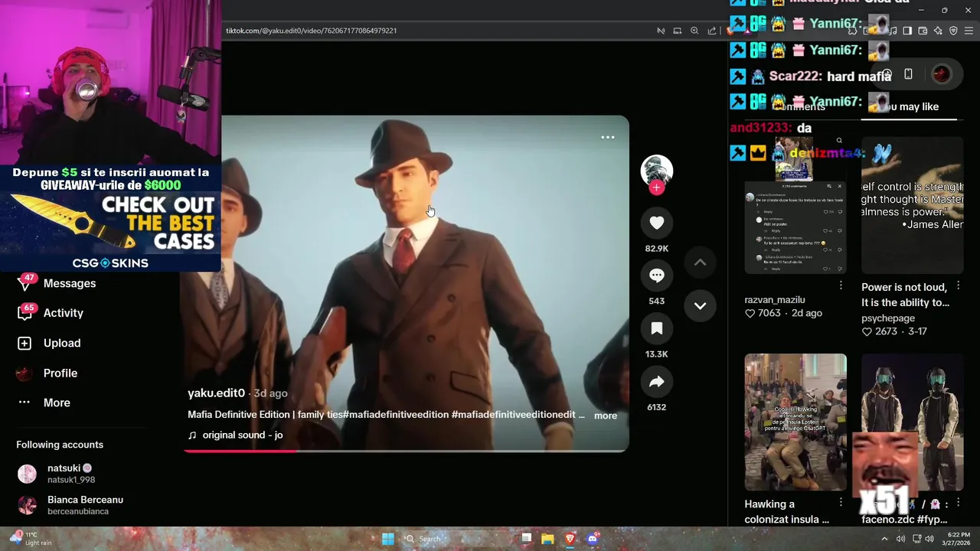Open the account avatar in TikTok header
The height and width of the screenshot is (551, 980).
pyautogui.click(x=942, y=74)
